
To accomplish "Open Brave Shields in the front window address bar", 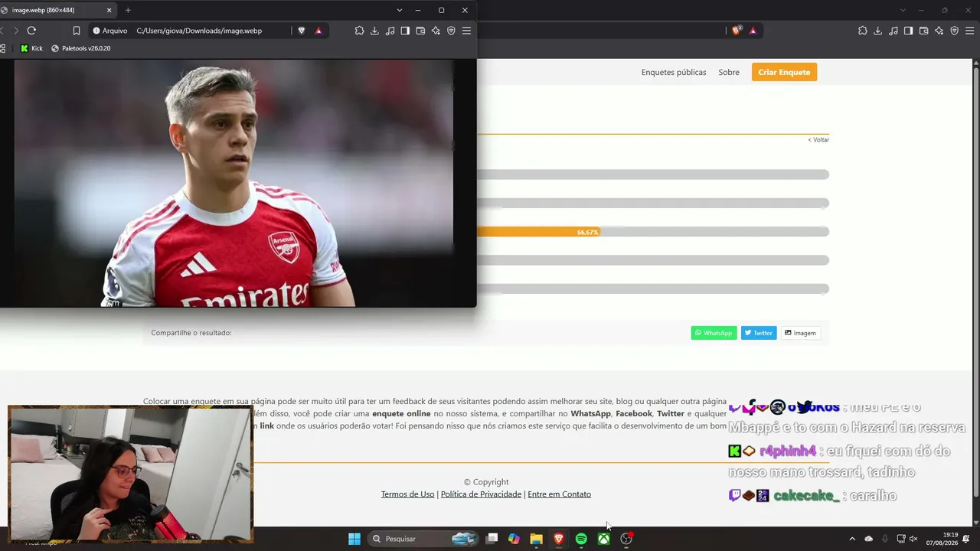I will 302,31.
